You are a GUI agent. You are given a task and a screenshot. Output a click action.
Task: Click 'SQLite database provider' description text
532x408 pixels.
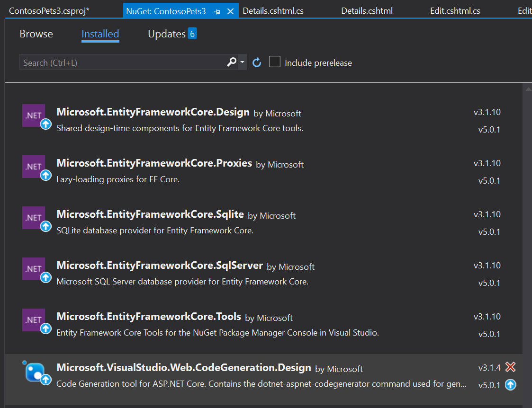coord(155,231)
